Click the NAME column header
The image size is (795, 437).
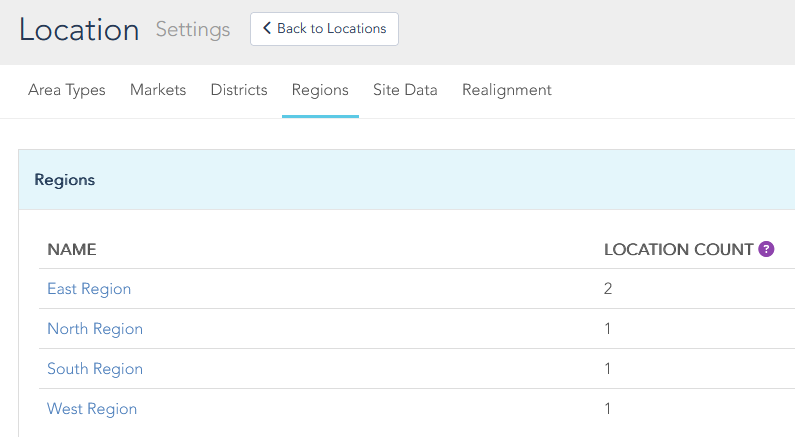72,249
